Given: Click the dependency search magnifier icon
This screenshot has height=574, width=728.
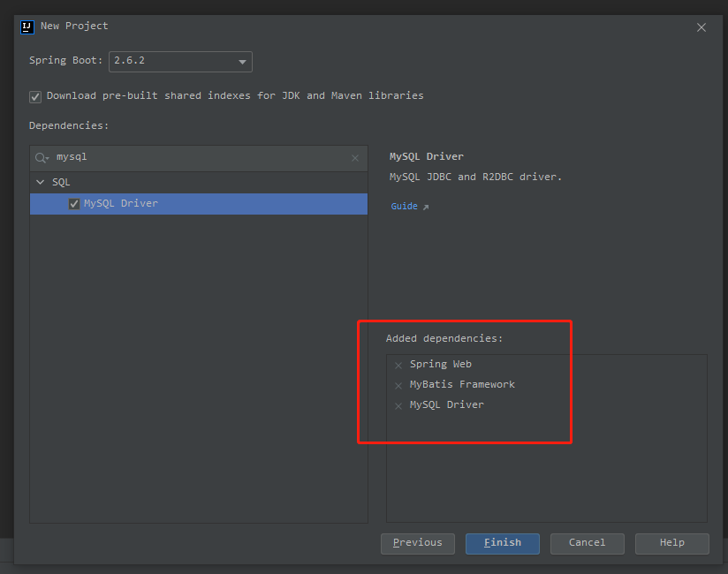Looking at the screenshot, I should click(x=42, y=158).
